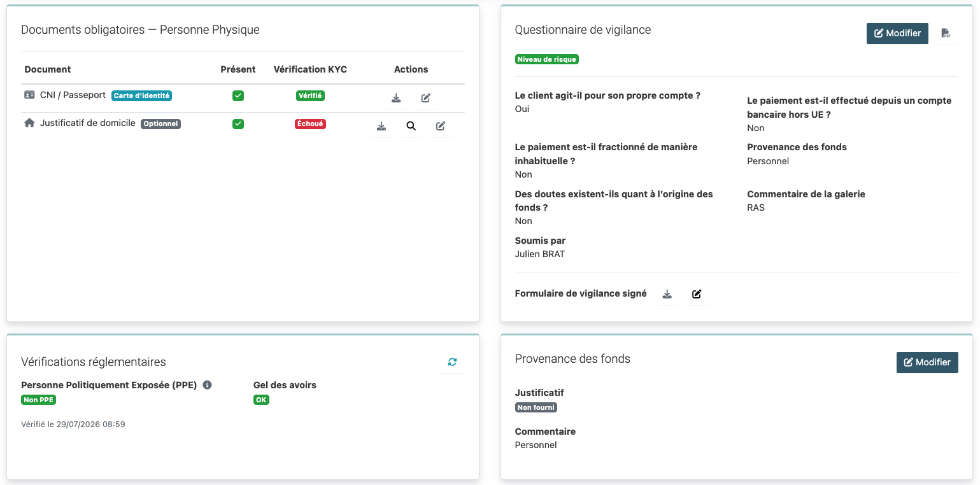Click the red Échoué KYC status badge
The image size is (980, 485).
coord(310,124)
